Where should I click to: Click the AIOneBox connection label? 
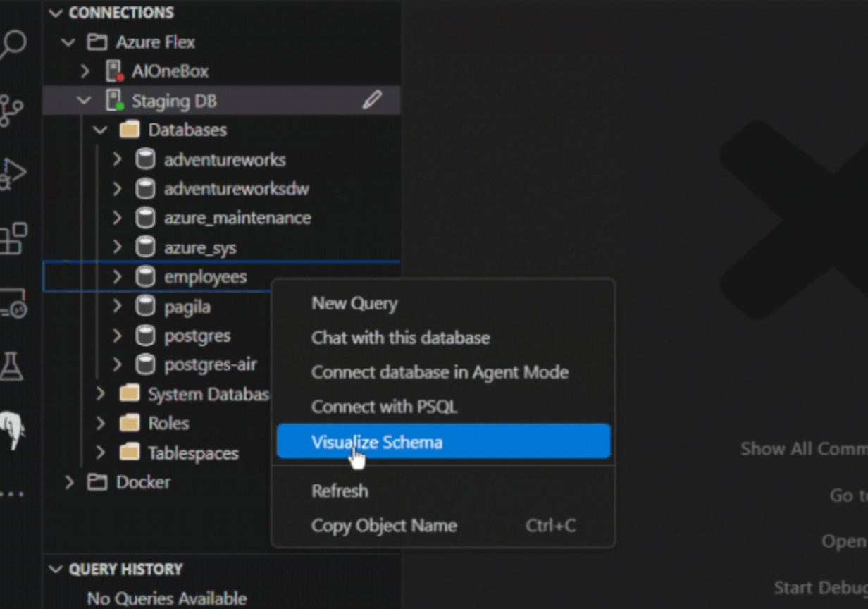click(x=170, y=71)
